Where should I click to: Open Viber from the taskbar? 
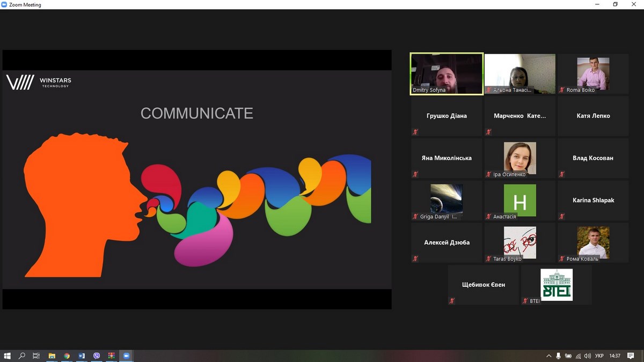97,356
